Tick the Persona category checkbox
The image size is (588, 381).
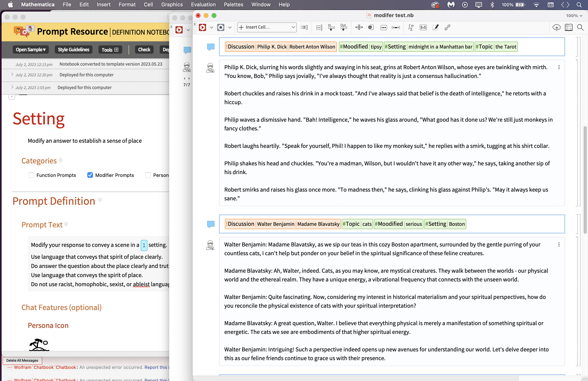pos(148,175)
